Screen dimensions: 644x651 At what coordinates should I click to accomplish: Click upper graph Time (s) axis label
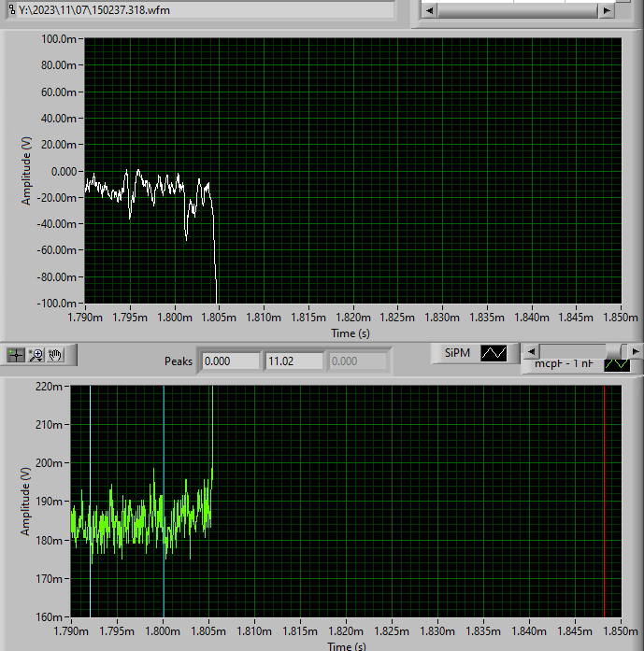coord(351,333)
